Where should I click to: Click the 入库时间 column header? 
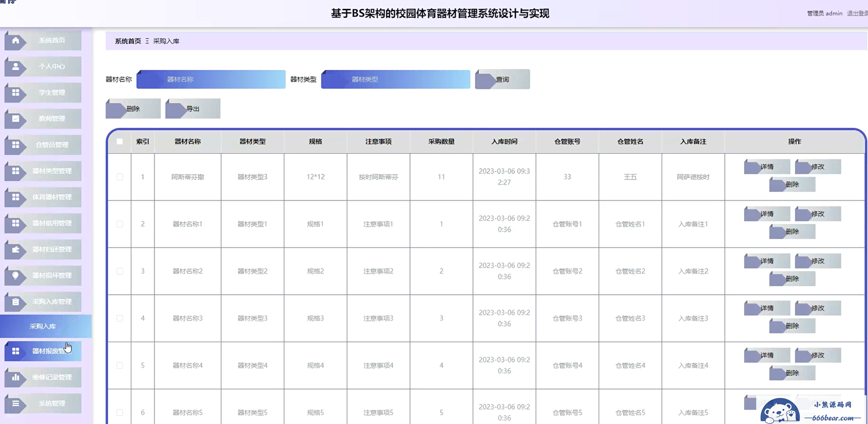pyautogui.click(x=504, y=142)
